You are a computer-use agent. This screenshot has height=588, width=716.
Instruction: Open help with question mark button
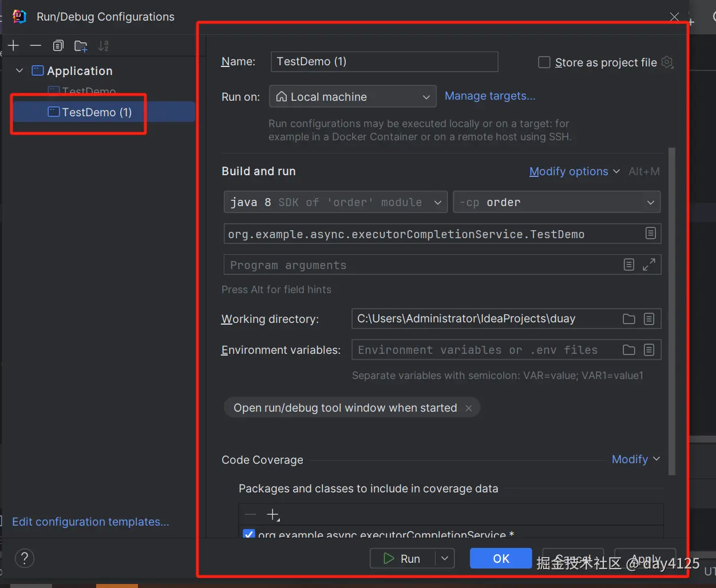pyautogui.click(x=25, y=558)
